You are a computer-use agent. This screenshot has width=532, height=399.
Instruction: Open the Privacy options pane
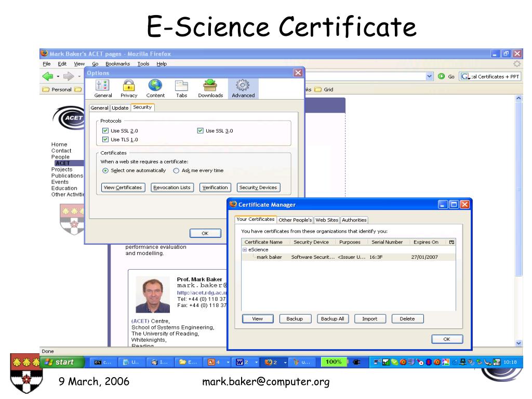[x=129, y=89]
